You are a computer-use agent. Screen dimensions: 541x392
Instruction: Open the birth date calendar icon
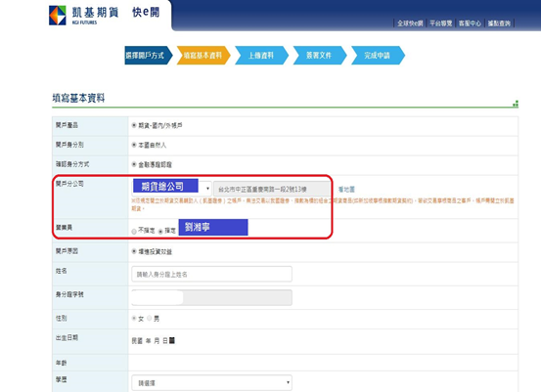172,340
